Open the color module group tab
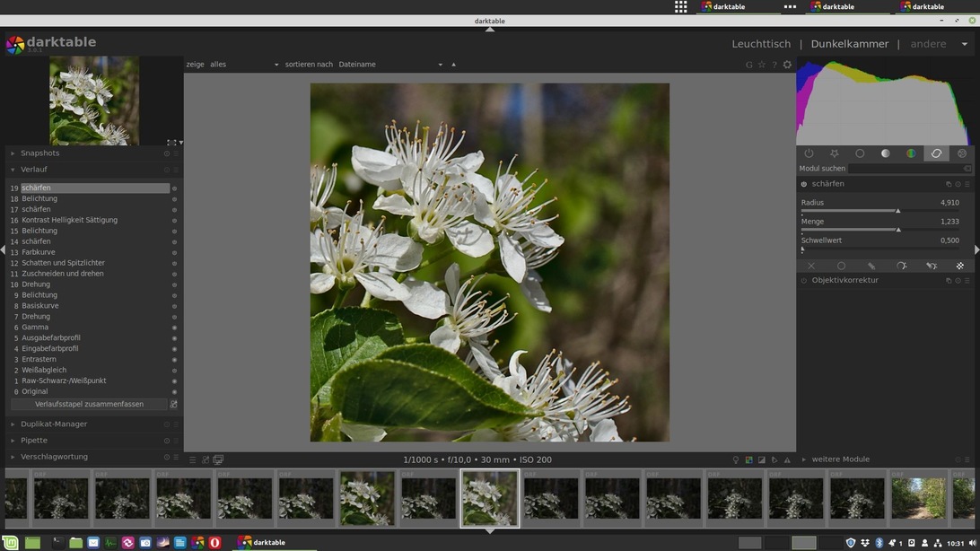The image size is (980, 551). [910, 153]
